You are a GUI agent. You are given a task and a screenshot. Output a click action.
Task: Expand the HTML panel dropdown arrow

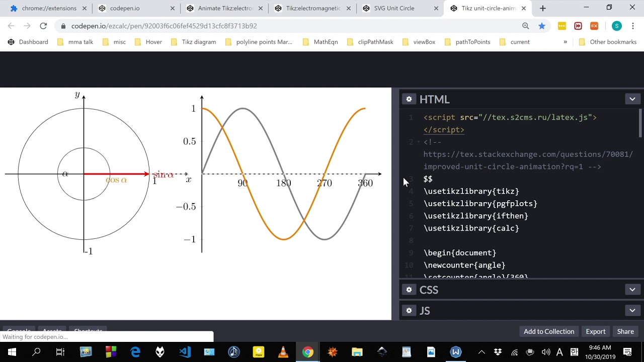coord(632,99)
